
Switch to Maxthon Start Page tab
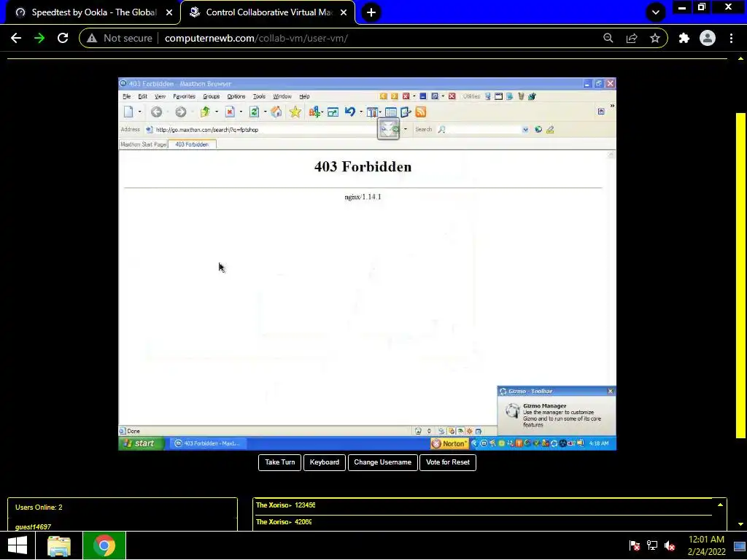coord(144,144)
